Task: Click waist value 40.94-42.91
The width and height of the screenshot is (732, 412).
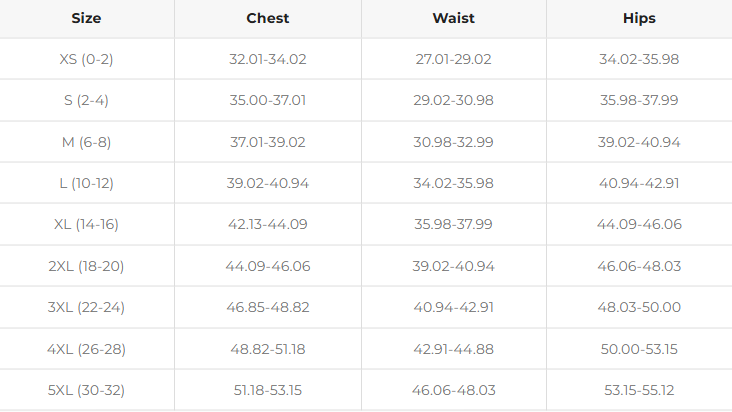Action: 453,307
